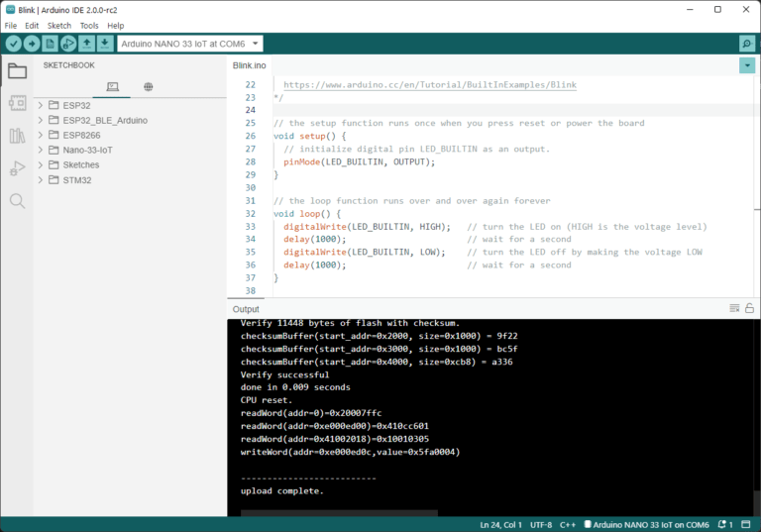This screenshot has height=532, width=761.
Task: Toggle the Sketchbook folder sidebar panel
Action: coord(17,70)
